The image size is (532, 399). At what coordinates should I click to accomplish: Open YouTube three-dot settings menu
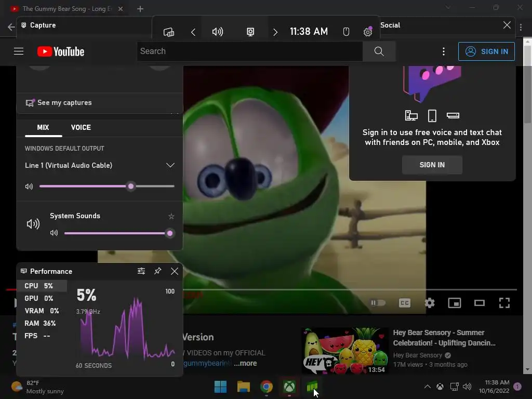pos(444,51)
